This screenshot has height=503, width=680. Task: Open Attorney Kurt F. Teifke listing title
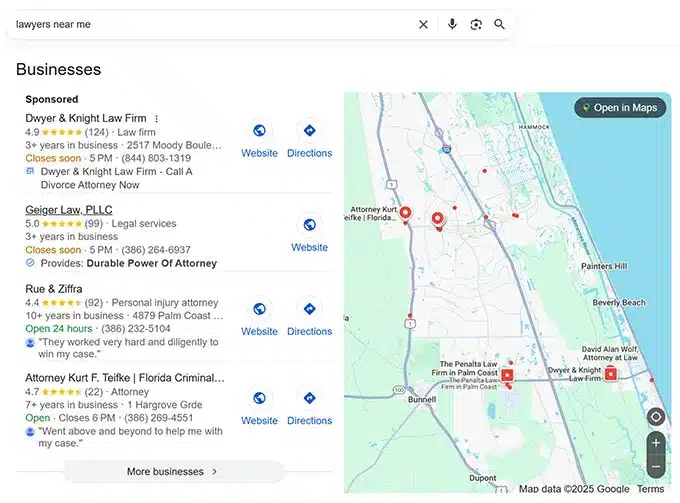pyautogui.click(x=125, y=378)
